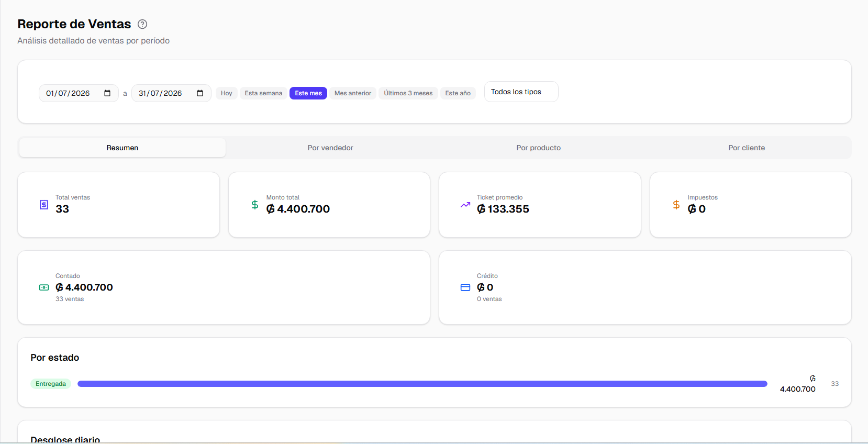Select the Este mes date range

click(x=308, y=93)
